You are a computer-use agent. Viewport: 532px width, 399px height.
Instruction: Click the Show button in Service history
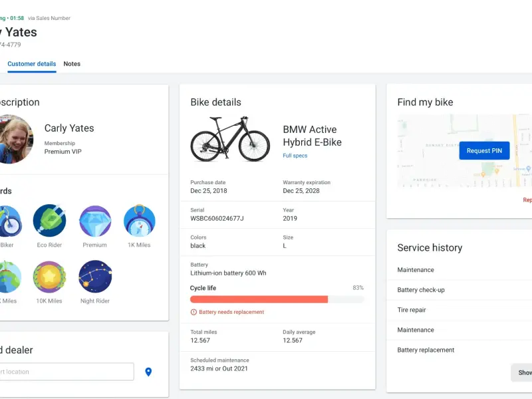[522, 372]
